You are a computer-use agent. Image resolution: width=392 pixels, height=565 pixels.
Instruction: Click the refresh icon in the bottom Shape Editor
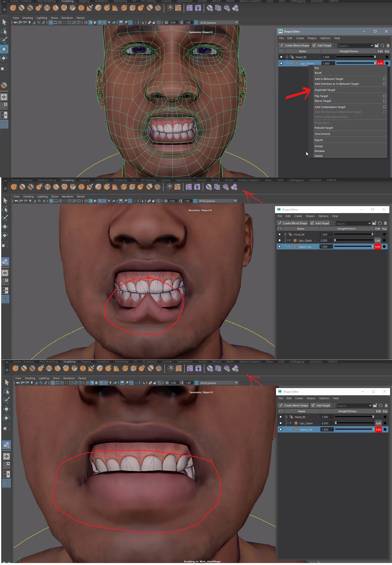click(380, 406)
